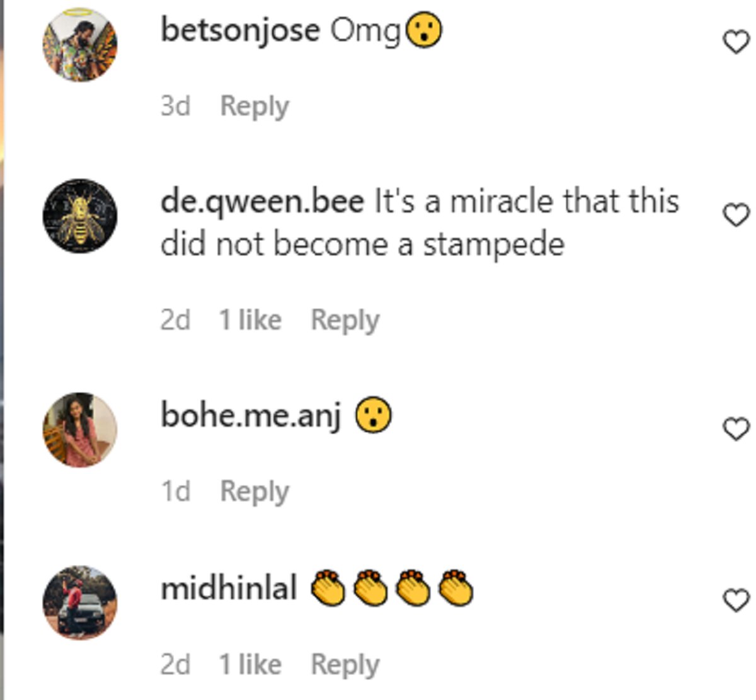The height and width of the screenshot is (700, 756).
Task: Click the 3d timestamp under betsonjose's comment
Action: (x=175, y=106)
